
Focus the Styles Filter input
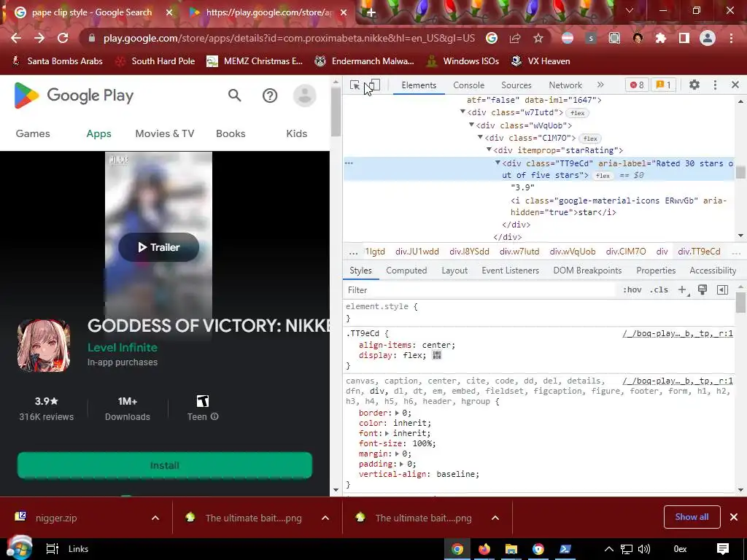click(481, 290)
